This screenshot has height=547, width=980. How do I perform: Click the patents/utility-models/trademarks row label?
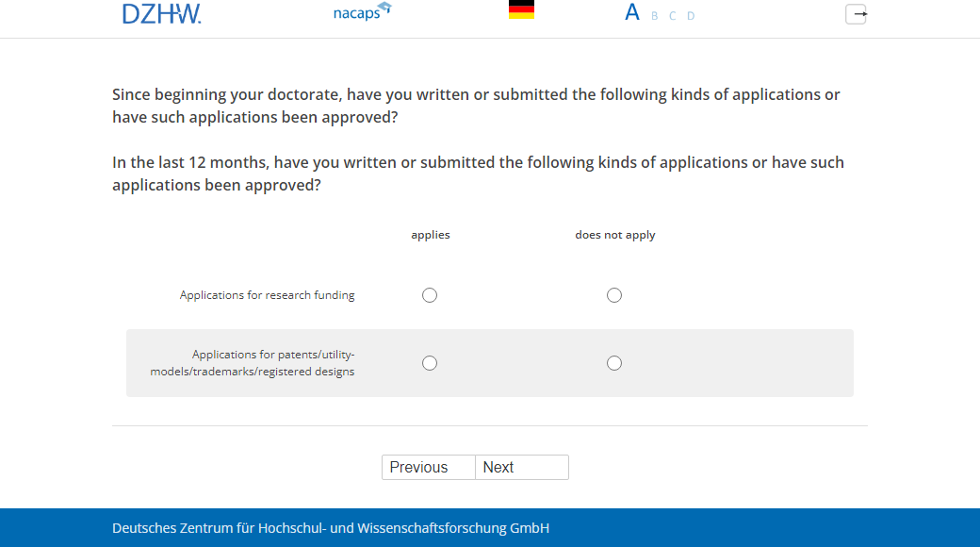click(x=253, y=363)
